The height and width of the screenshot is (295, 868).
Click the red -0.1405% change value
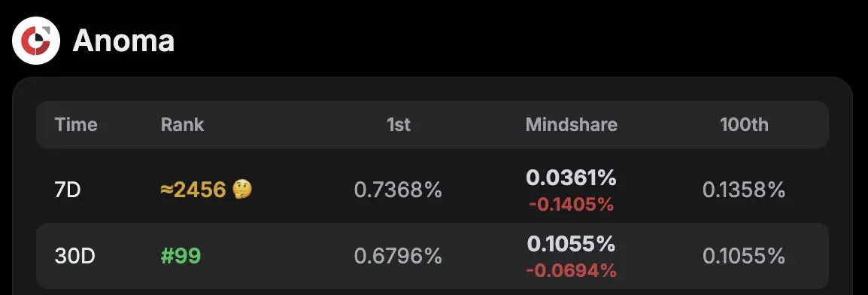pos(572,205)
